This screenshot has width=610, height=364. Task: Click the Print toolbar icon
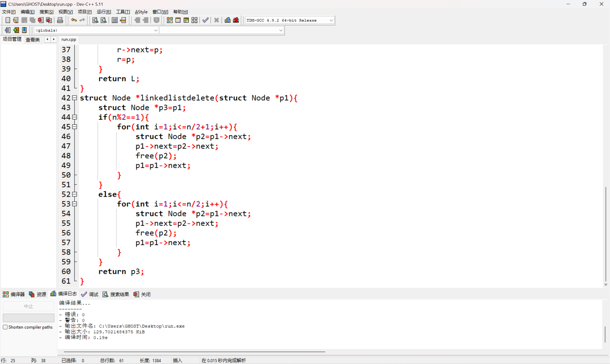pyautogui.click(x=60, y=20)
